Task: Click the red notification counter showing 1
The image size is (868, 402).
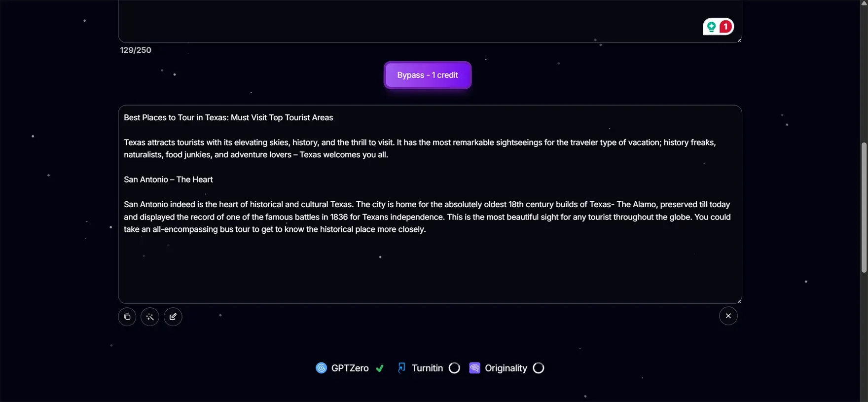Action: tap(725, 27)
